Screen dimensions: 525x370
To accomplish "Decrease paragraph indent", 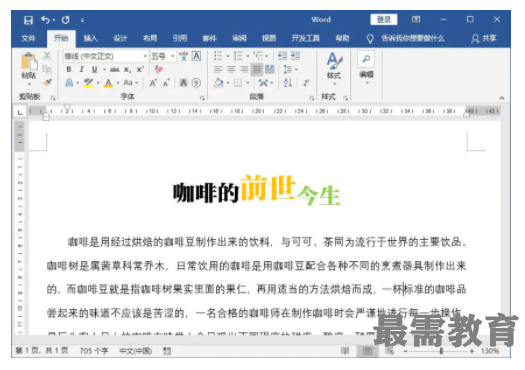I will point(282,56).
